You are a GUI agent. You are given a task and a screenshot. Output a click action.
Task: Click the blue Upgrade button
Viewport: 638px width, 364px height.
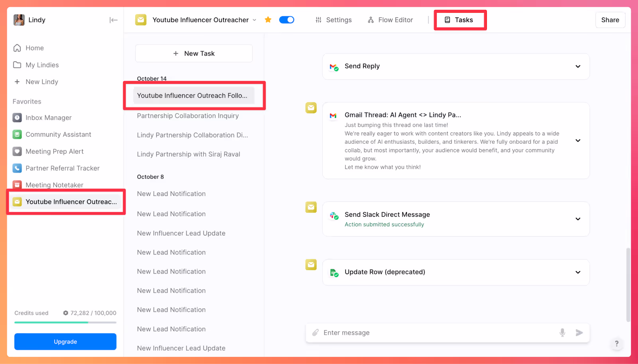coord(65,342)
